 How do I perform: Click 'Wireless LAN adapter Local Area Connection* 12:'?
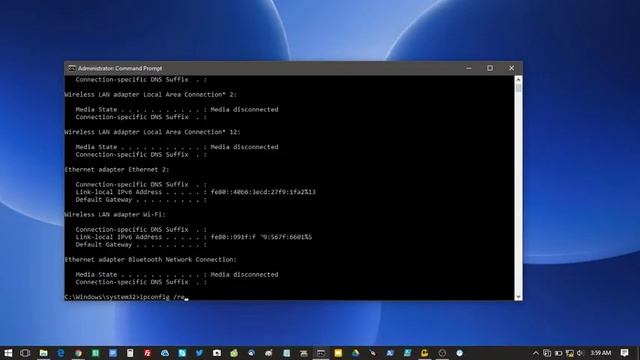coord(153,132)
